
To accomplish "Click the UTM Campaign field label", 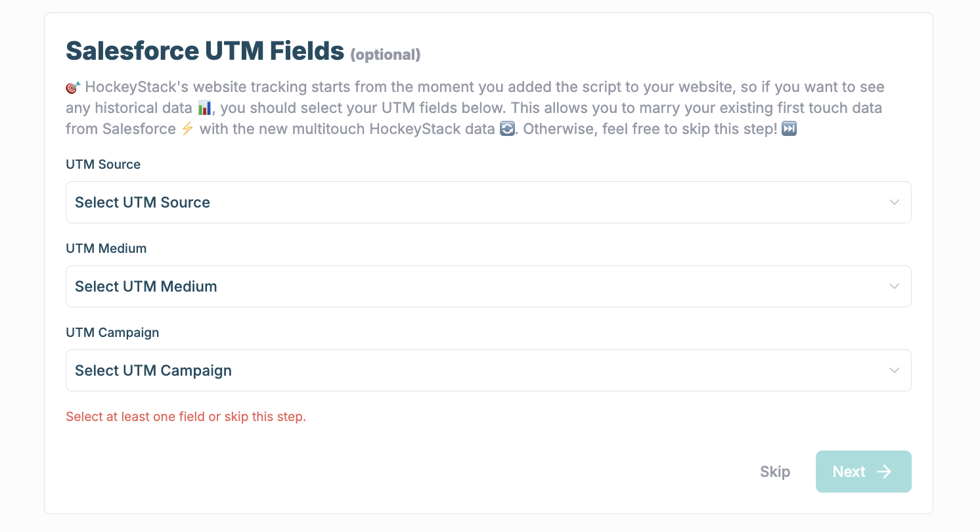I will 112,332.
